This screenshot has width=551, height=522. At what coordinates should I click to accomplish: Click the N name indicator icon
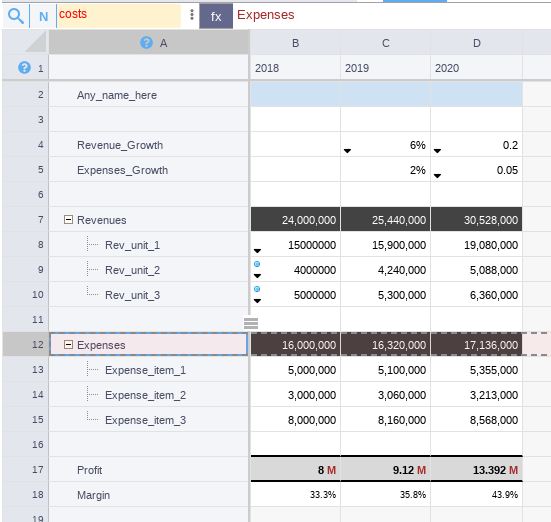[x=43, y=16]
